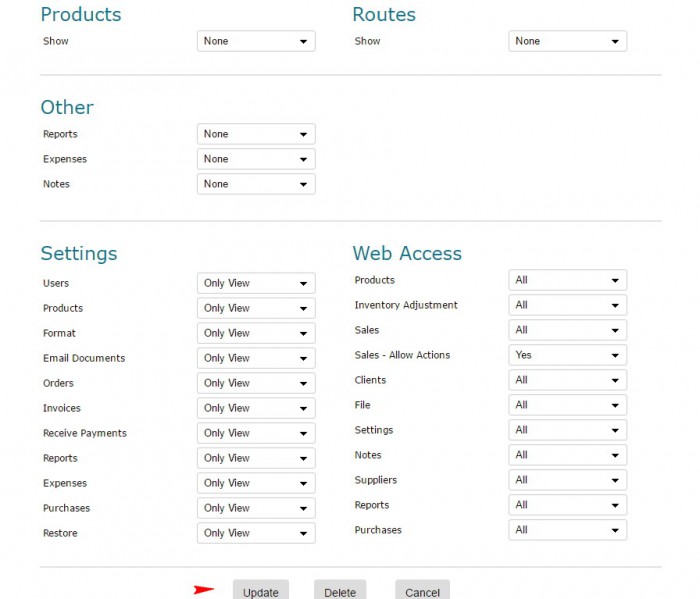The height and width of the screenshot is (599, 700).
Task: Open the Web Access Suppliers dropdown
Action: pos(567,480)
